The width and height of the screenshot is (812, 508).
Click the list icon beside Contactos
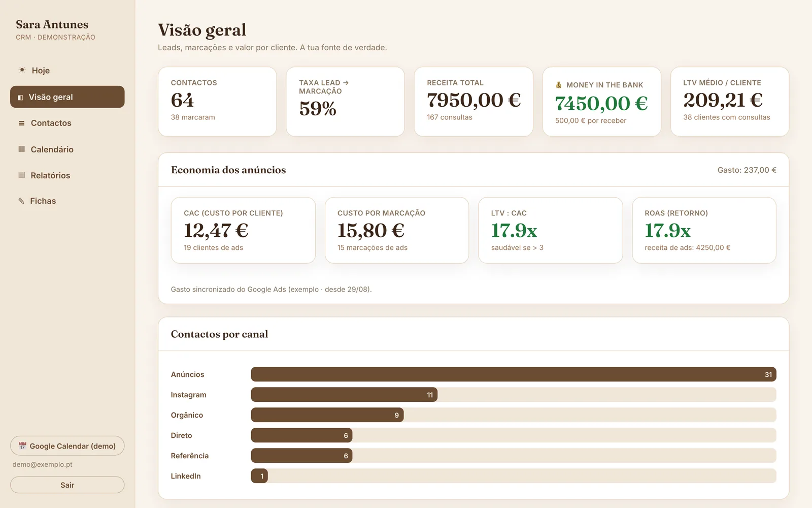click(x=21, y=123)
